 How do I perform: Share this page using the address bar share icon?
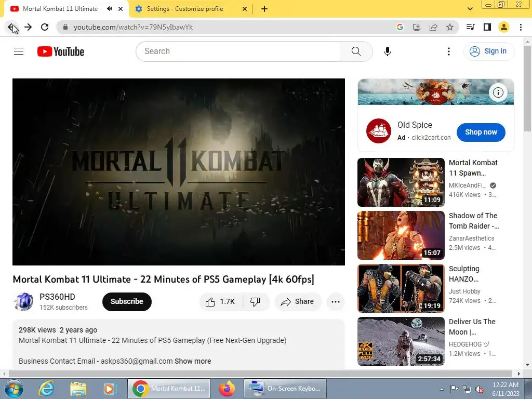point(433,27)
